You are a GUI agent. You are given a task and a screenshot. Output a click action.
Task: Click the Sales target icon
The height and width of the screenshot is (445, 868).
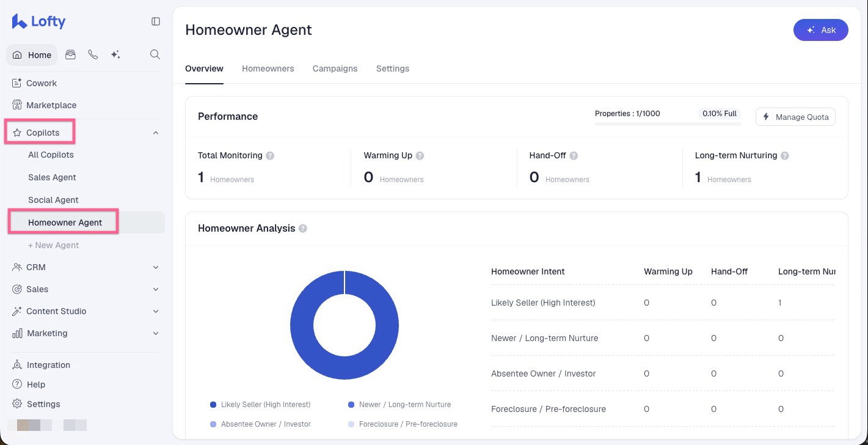[x=17, y=289]
